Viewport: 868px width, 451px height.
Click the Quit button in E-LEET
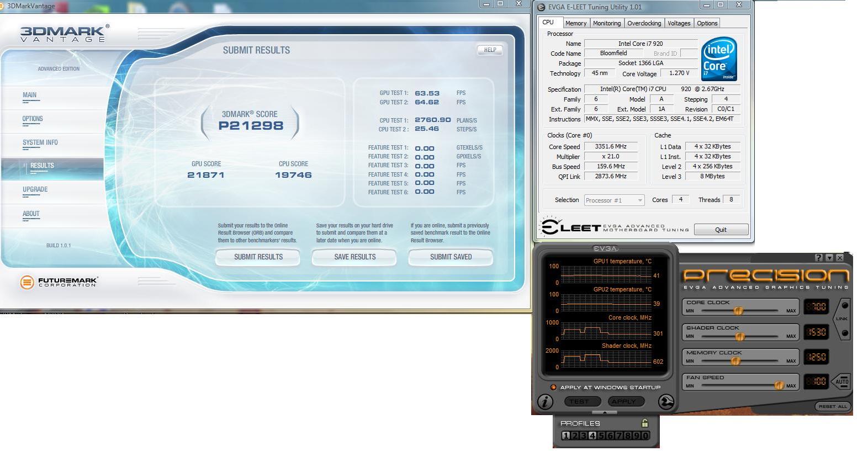tap(721, 230)
